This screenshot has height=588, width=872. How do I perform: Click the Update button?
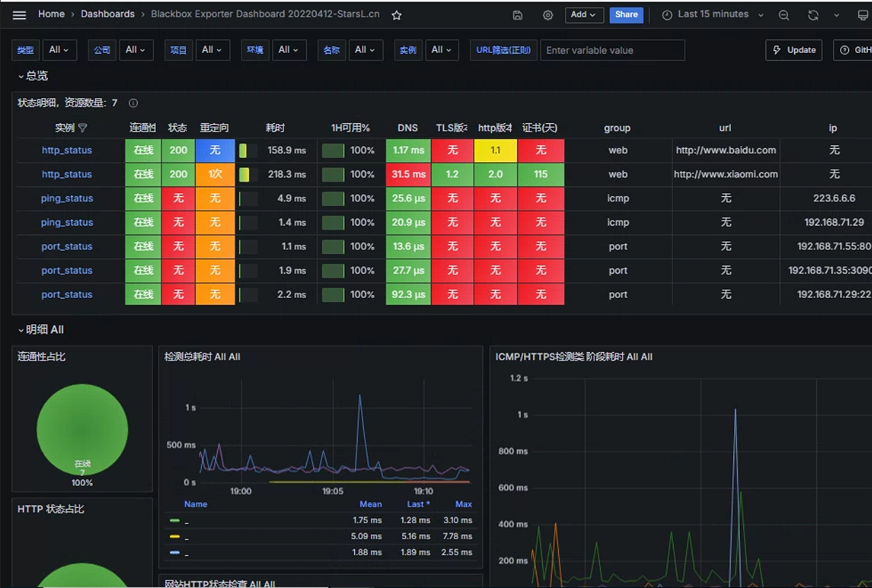click(794, 50)
